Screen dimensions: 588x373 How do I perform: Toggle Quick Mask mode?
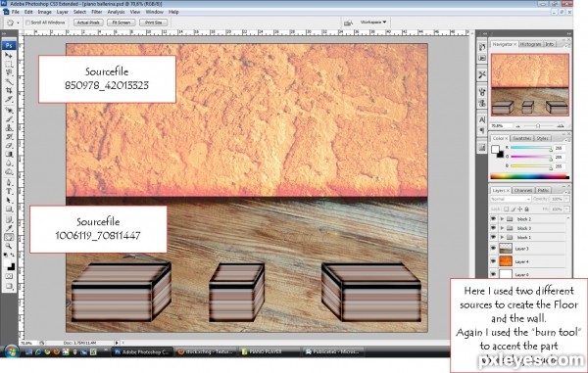click(x=9, y=276)
